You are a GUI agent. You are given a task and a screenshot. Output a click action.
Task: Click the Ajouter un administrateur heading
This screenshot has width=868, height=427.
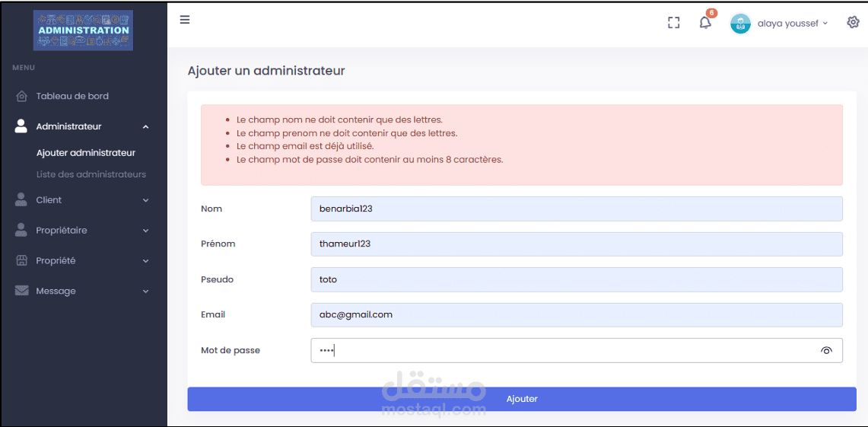point(266,71)
